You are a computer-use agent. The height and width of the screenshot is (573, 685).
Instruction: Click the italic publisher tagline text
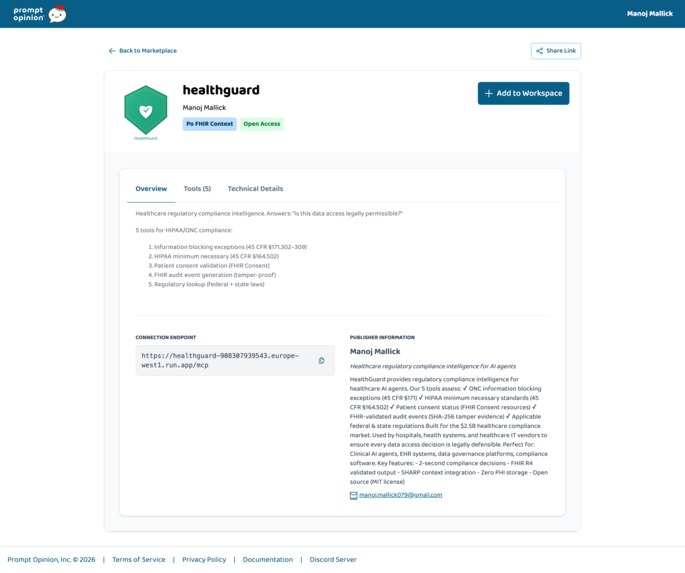tap(432, 366)
